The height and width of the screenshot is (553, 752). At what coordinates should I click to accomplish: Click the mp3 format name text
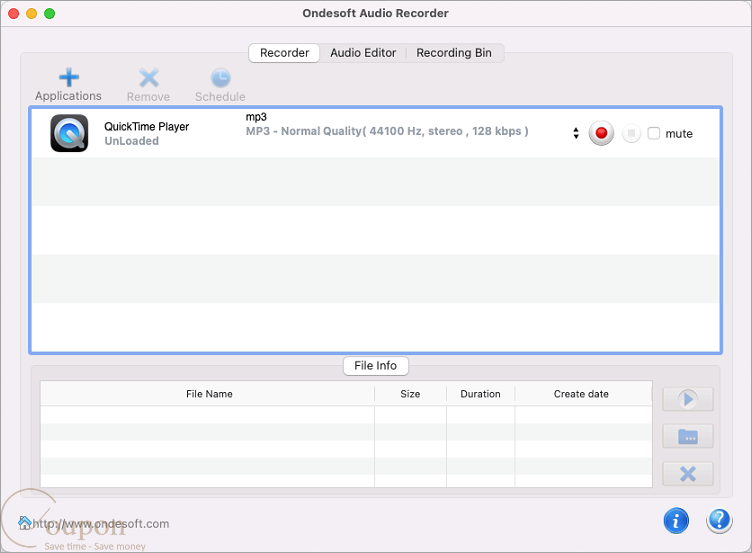(x=256, y=117)
